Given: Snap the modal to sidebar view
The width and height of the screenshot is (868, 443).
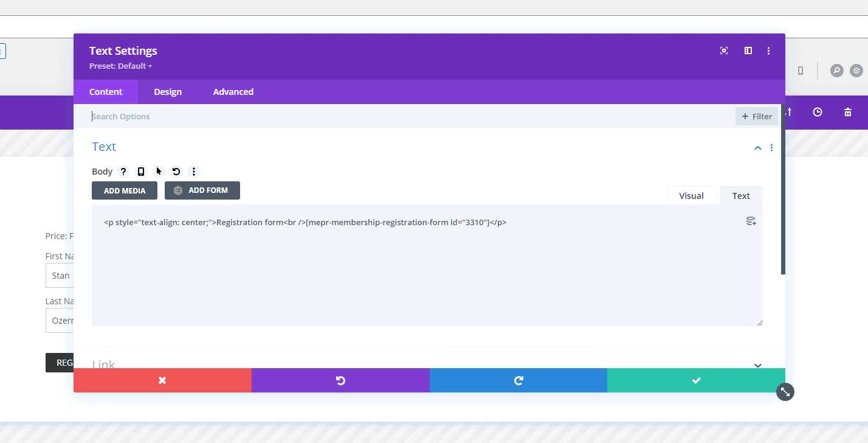Looking at the screenshot, I should click(x=748, y=51).
